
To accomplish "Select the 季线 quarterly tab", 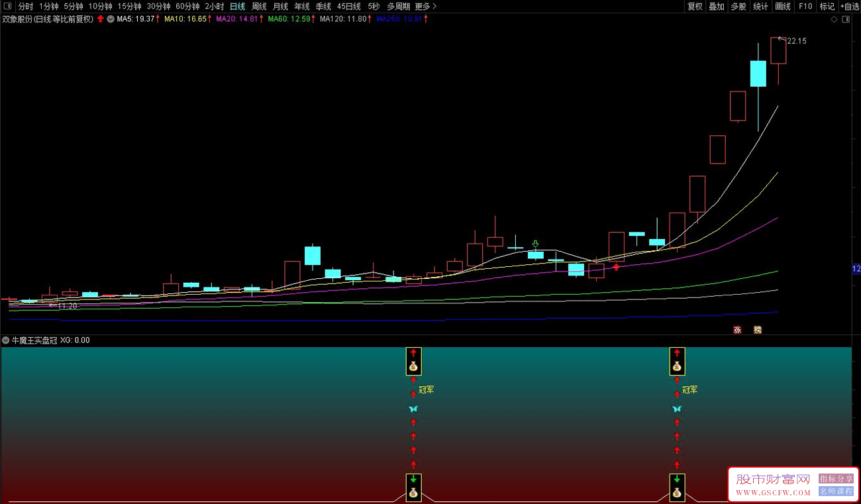I will click(323, 6).
